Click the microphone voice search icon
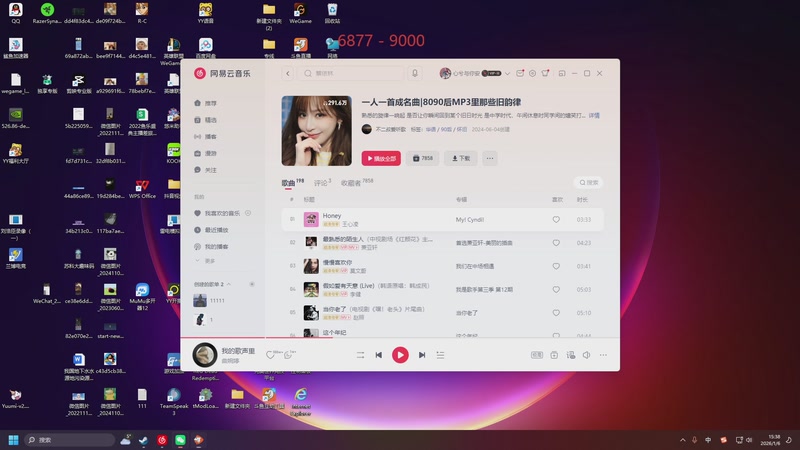The width and height of the screenshot is (800, 450). pos(415,73)
